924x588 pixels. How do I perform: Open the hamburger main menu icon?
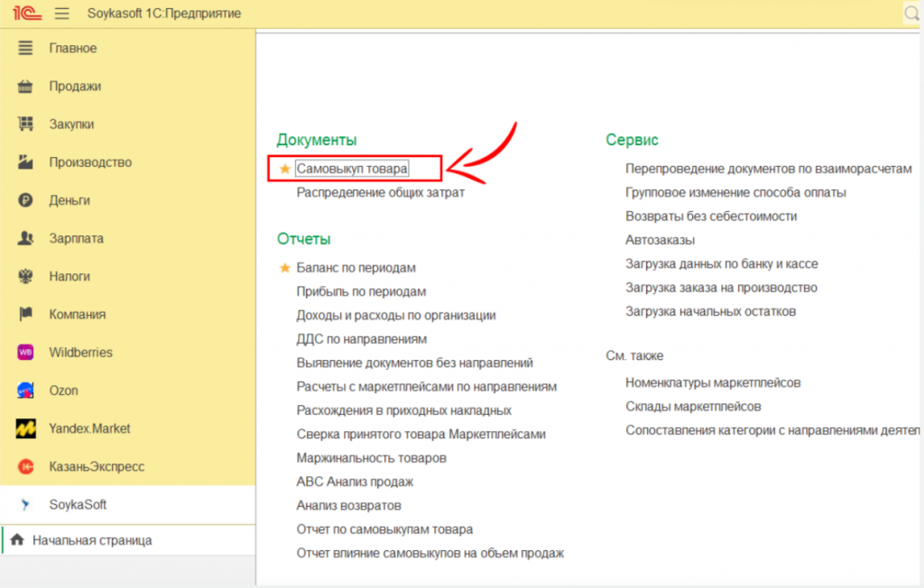tap(62, 14)
